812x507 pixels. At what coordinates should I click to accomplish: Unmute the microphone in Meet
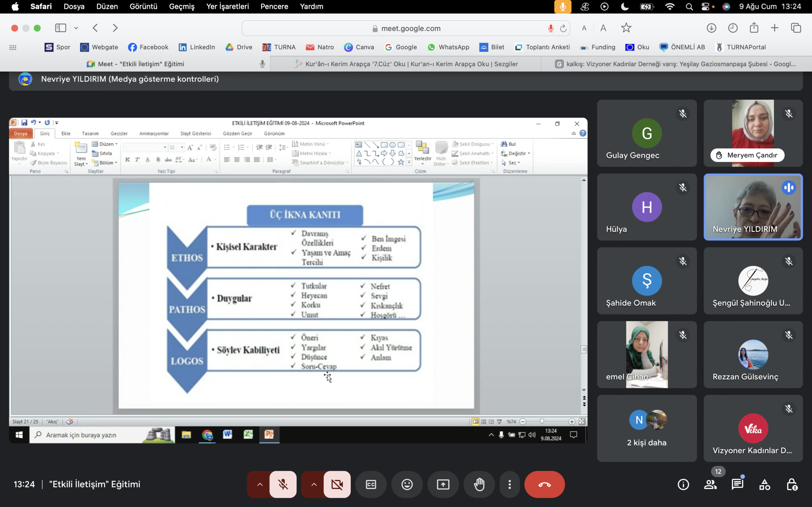[283, 484]
